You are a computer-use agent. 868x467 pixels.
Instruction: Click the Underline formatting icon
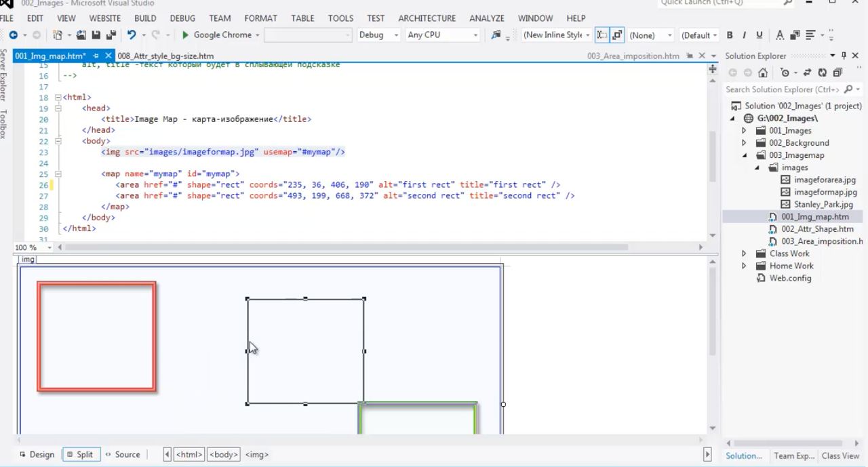[759, 35]
